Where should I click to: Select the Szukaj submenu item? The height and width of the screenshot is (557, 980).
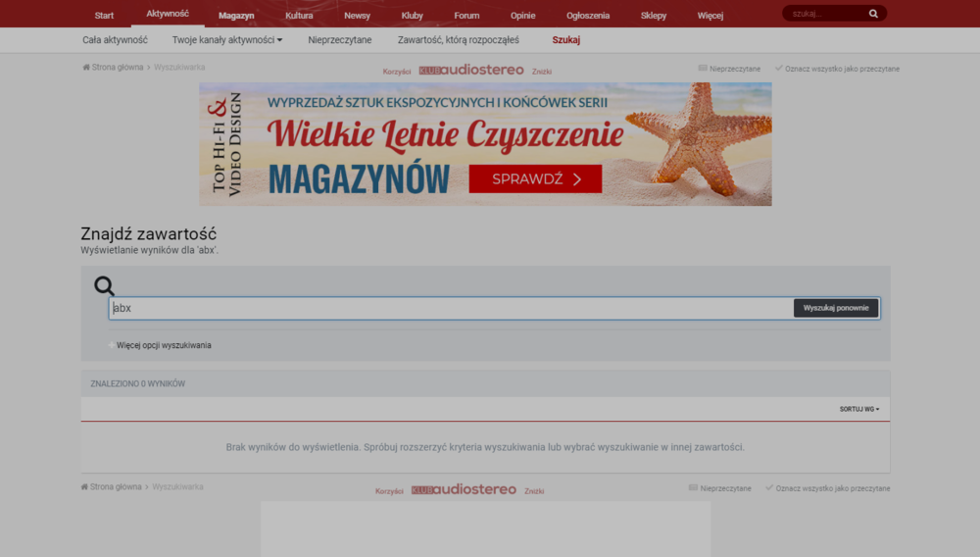click(566, 40)
